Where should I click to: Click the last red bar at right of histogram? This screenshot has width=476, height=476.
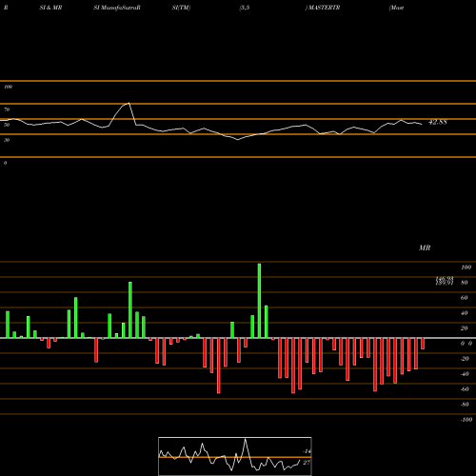(x=423, y=344)
